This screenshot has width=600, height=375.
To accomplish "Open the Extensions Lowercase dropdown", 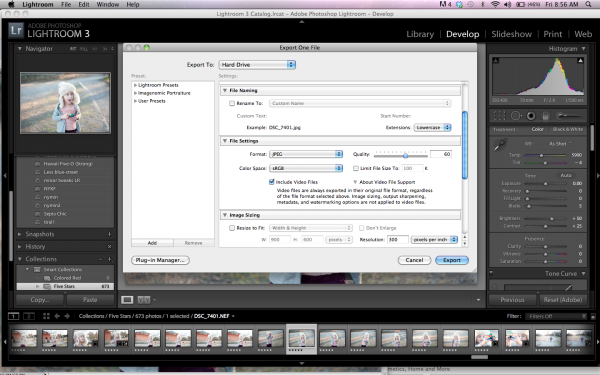I will click(432, 127).
